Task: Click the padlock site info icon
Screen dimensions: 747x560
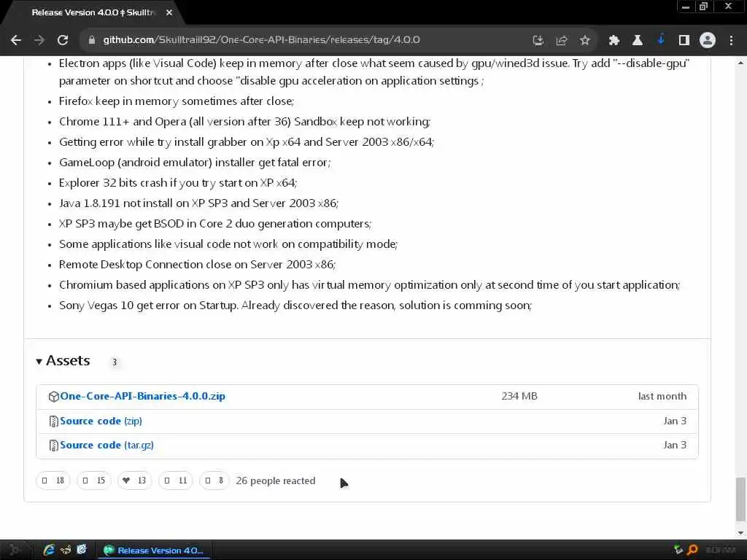Action: tap(92, 41)
